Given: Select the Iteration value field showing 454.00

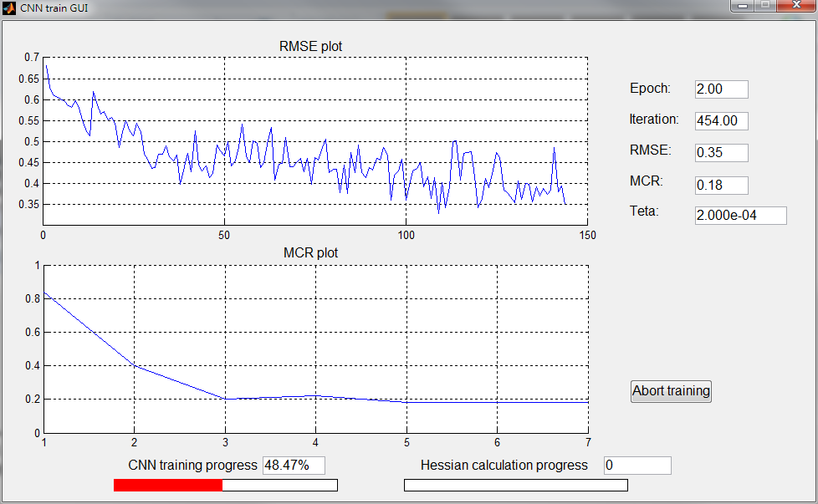Looking at the screenshot, I should tap(722, 121).
